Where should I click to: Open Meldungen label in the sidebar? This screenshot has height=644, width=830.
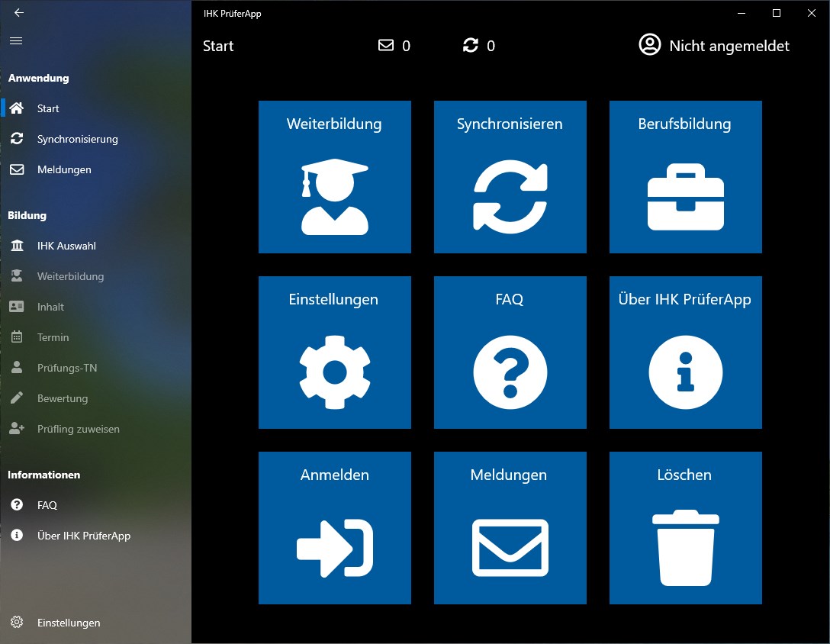[64, 170]
